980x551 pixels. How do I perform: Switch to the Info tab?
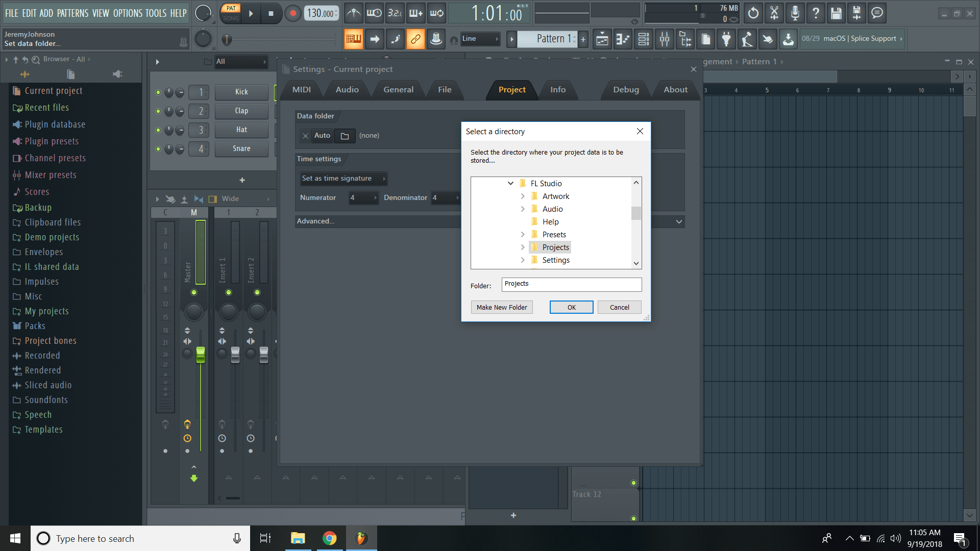tap(558, 90)
